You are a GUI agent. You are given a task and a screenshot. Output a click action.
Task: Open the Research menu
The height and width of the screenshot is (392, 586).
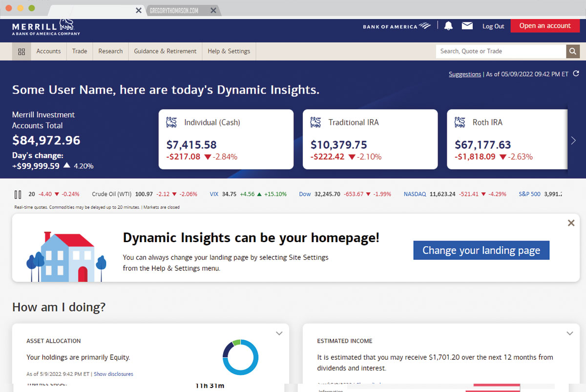coord(110,51)
